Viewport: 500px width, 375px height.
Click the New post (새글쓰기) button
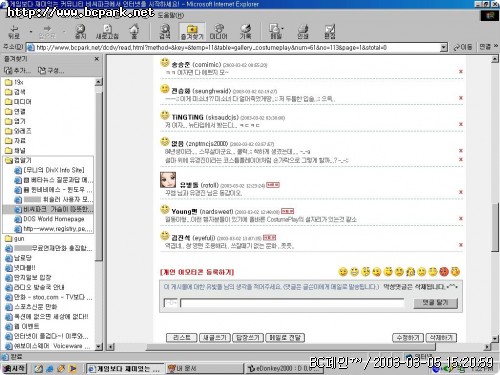coord(215,338)
